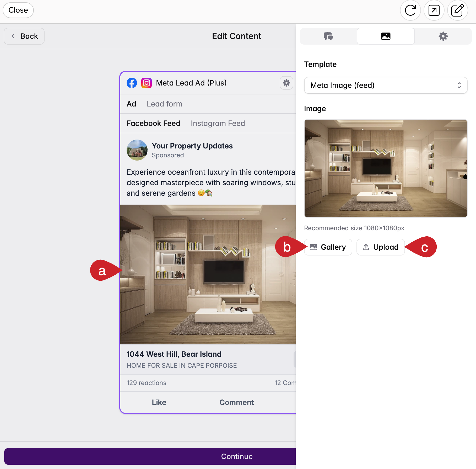Open the external link arrow icon

pyautogui.click(x=434, y=10)
